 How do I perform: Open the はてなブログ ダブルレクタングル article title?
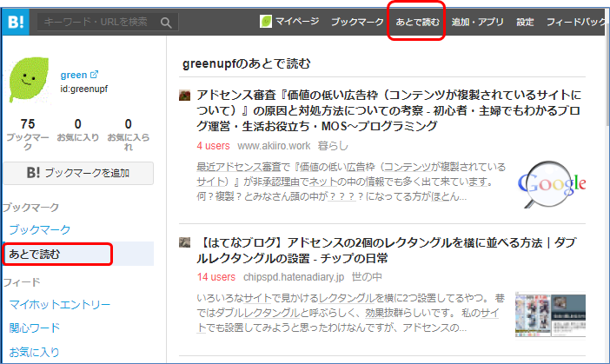tap(387, 250)
